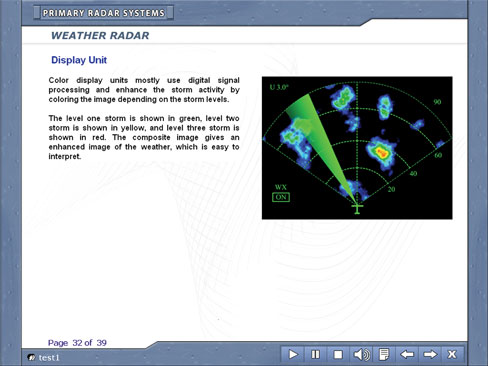Go to previous page with left arrow
488x366 pixels.
point(407,354)
